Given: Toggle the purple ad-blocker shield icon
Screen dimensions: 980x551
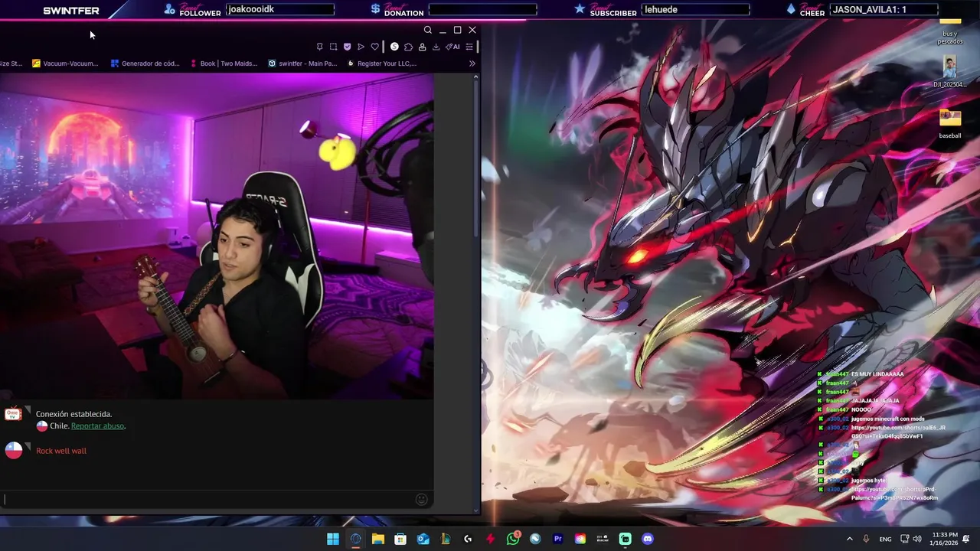Looking at the screenshot, I should pyautogui.click(x=347, y=47).
